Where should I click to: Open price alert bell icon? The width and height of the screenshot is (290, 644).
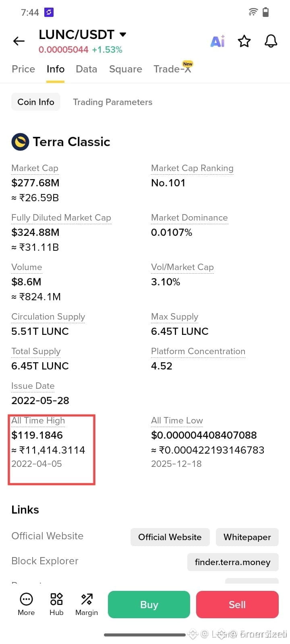pyautogui.click(x=271, y=41)
